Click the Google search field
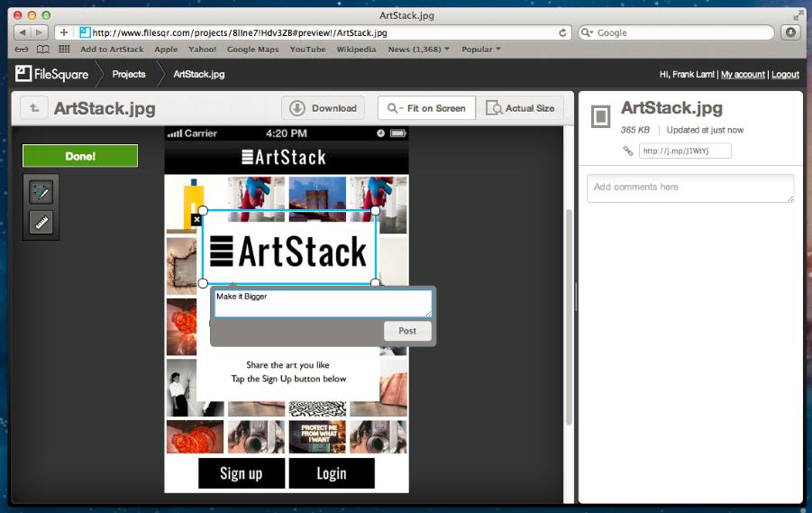812x513 pixels. pos(676,32)
